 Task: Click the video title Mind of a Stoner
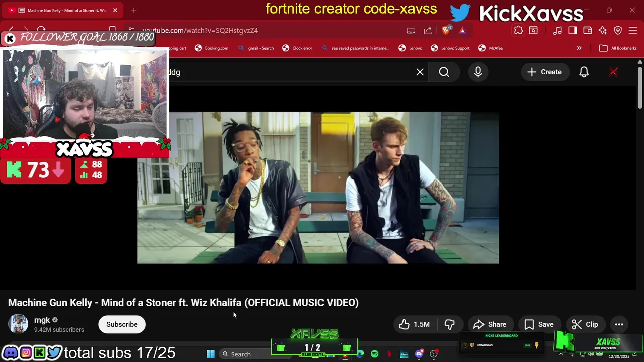pyautogui.click(x=183, y=303)
